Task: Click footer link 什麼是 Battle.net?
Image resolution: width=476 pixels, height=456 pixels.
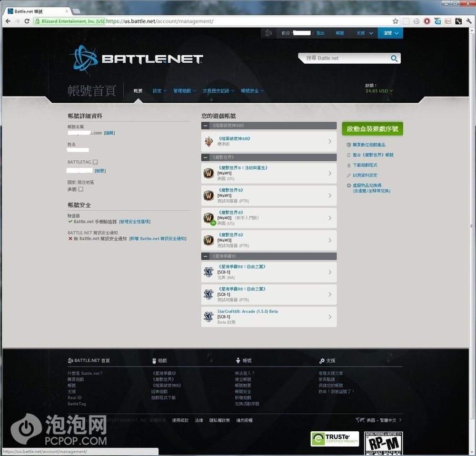Action: click(x=85, y=373)
